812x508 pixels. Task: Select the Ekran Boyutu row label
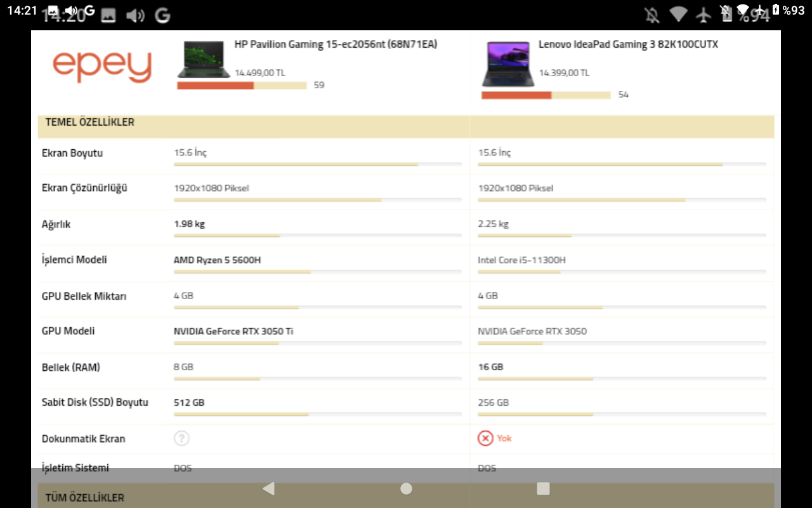pyautogui.click(x=72, y=153)
